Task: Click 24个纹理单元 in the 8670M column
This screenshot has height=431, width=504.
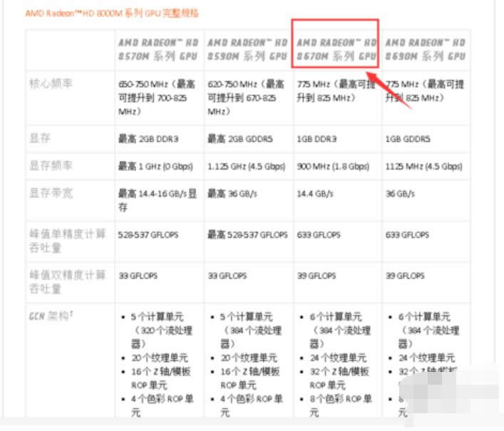Action: [x=338, y=358]
